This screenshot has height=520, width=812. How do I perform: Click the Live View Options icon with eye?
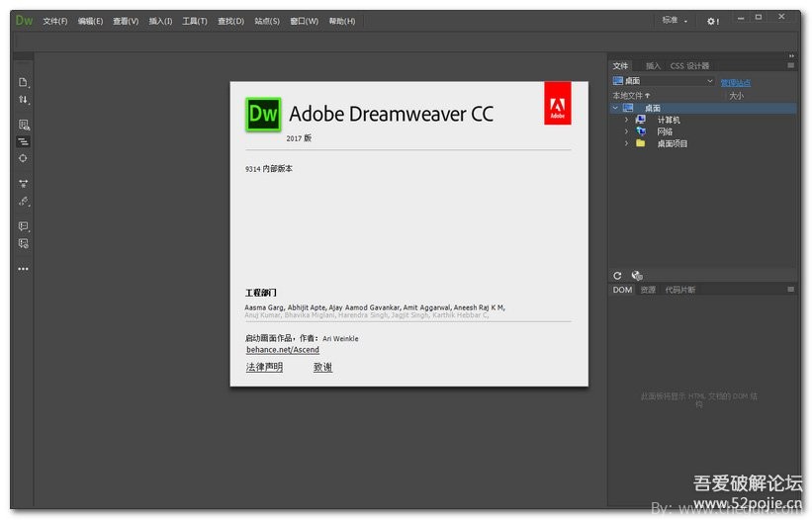click(24, 125)
